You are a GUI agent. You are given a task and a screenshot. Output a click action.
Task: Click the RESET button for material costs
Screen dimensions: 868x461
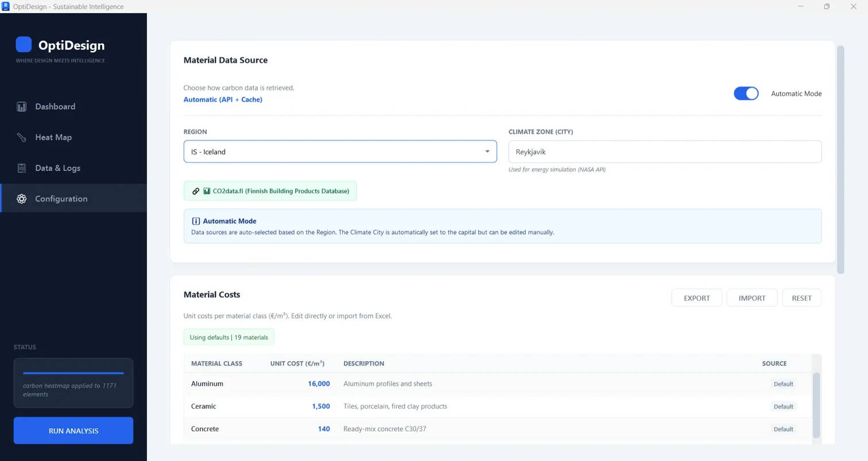click(x=801, y=297)
